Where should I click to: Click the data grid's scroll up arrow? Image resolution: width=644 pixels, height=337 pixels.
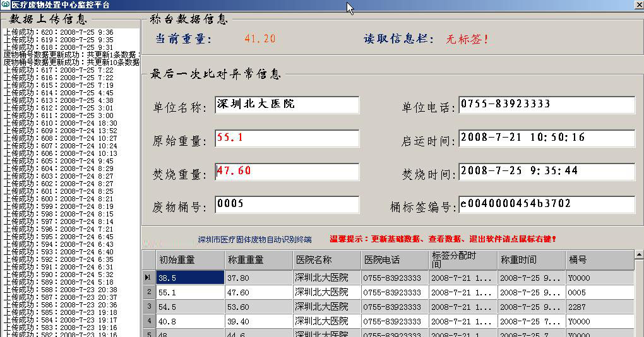click(x=638, y=256)
